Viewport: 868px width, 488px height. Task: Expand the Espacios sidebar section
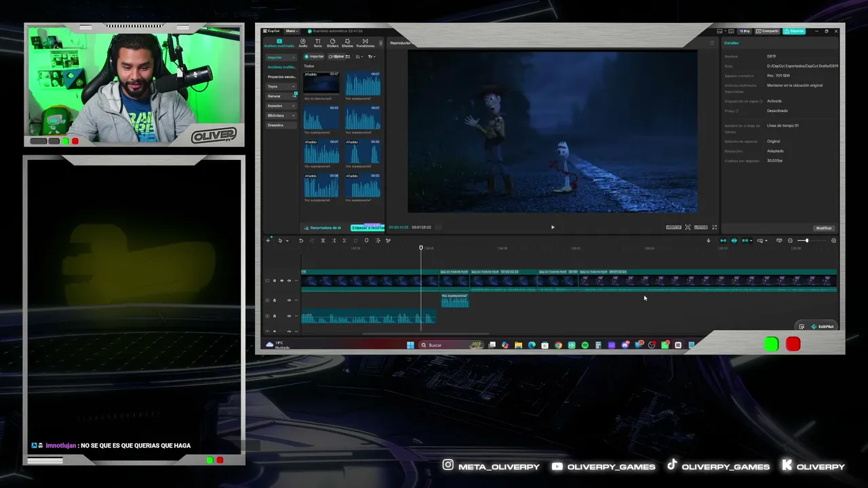coord(281,106)
